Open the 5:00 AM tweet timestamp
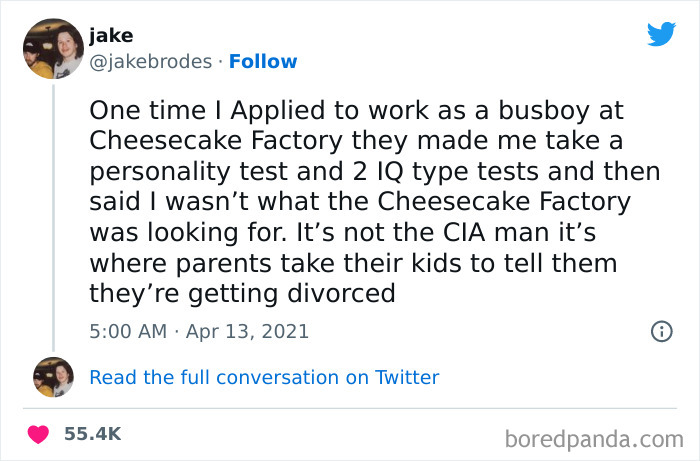 coord(129,330)
